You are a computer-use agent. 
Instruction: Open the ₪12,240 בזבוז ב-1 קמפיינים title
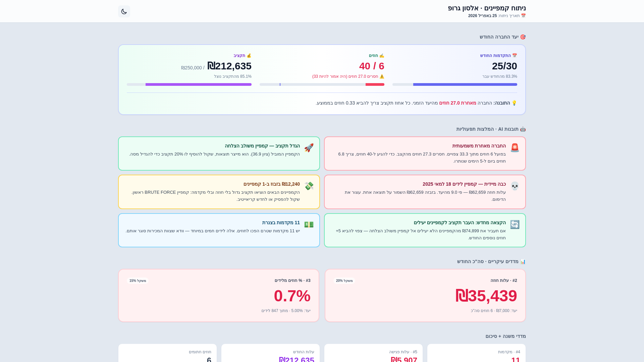click(272, 184)
